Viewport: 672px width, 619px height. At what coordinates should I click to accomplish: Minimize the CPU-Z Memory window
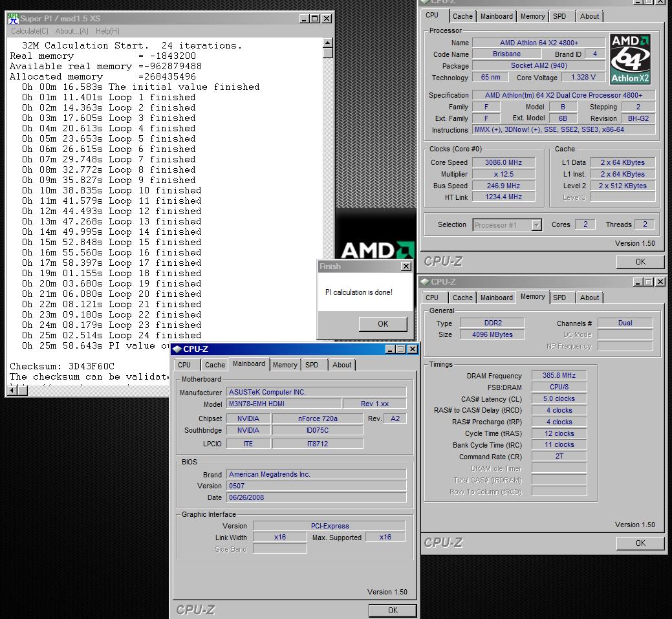[x=638, y=281]
